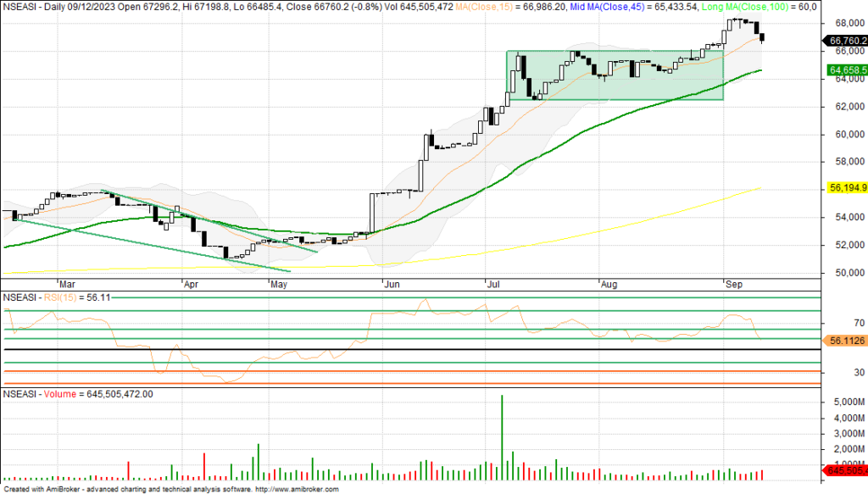
Task: Click the green 64,658.5 moving average tag
Action: click(x=847, y=70)
